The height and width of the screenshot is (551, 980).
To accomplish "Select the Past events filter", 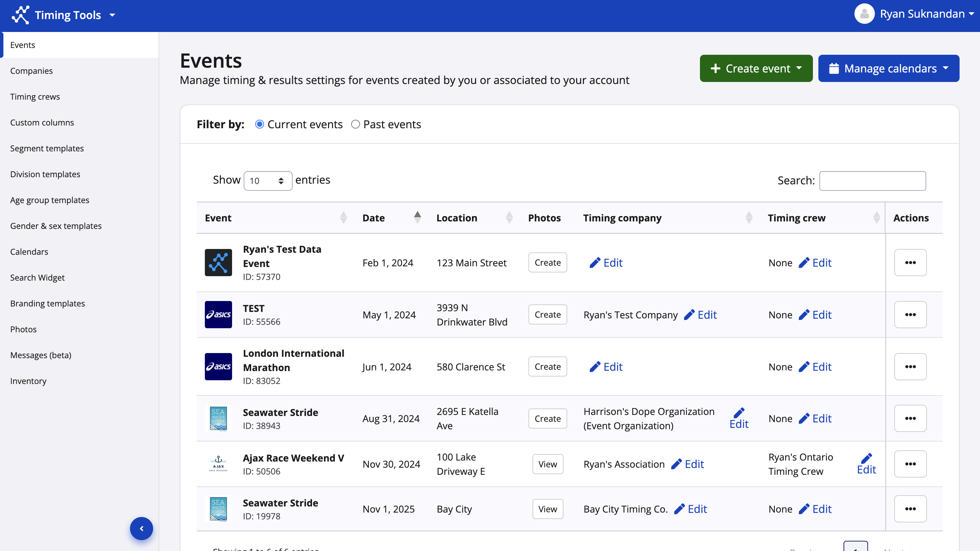I will tap(355, 124).
